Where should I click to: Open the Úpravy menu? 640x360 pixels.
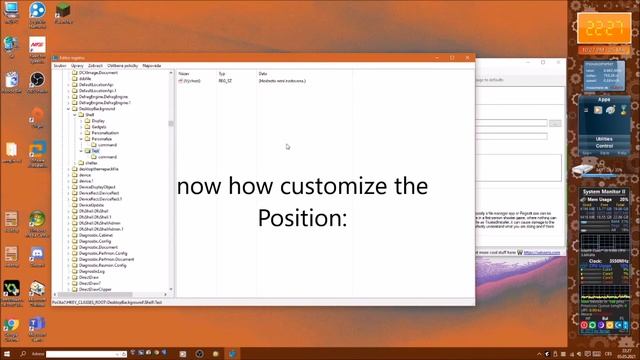point(77,66)
